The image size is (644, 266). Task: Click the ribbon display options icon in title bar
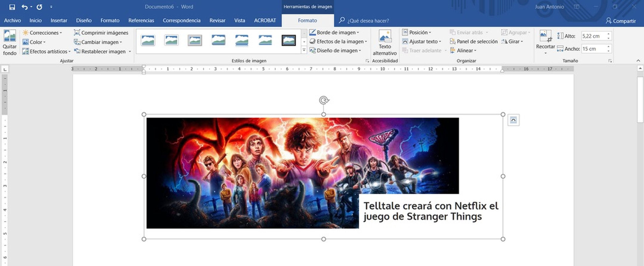[577, 7]
